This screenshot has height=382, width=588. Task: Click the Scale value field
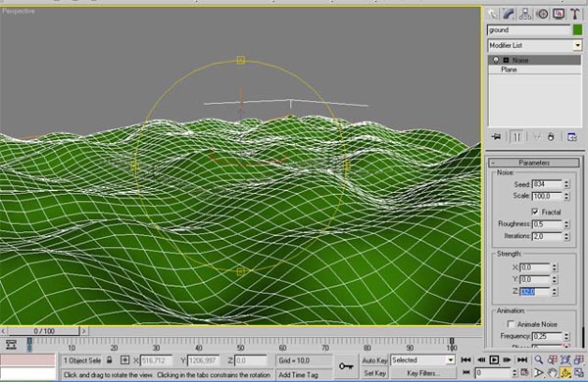click(x=547, y=196)
